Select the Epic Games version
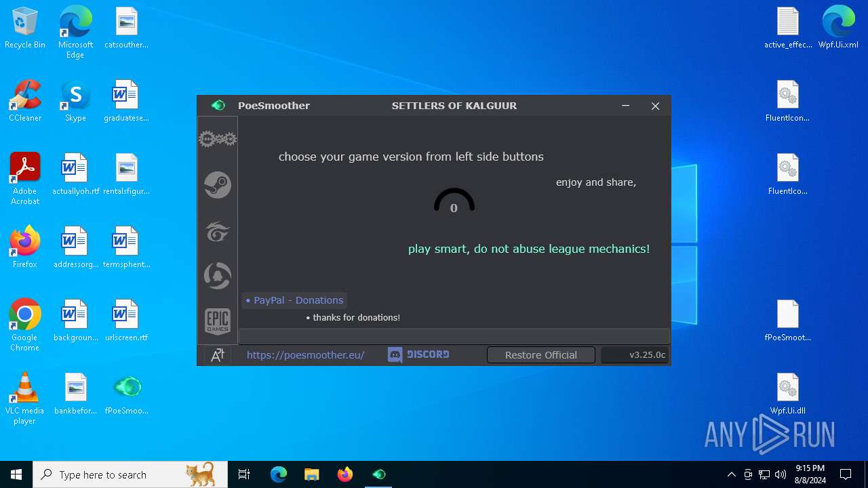The image size is (868, 488). (218, 321)
